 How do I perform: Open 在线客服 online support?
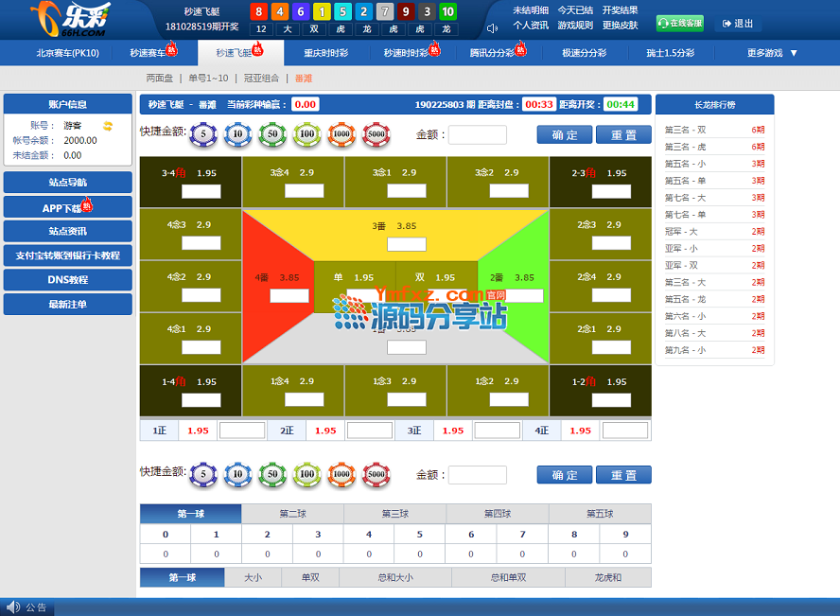(679, 24)
